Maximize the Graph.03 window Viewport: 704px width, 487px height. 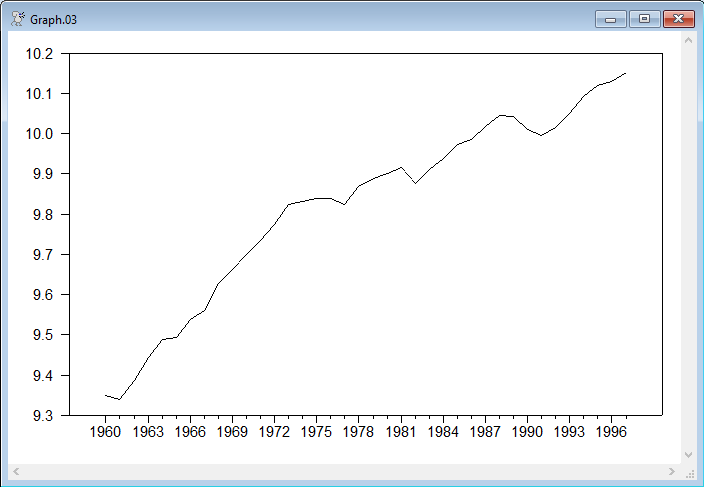[643, 18]
